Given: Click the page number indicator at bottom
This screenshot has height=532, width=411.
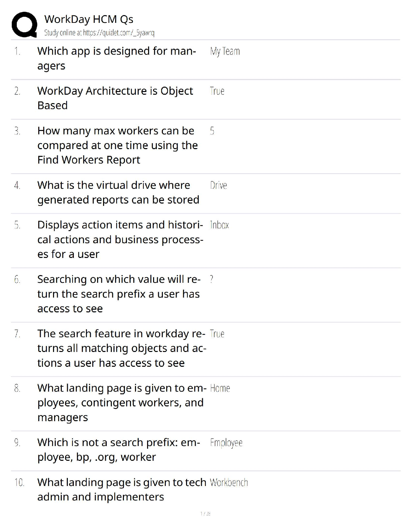Looking at the screenshot, I should point(205,514).
